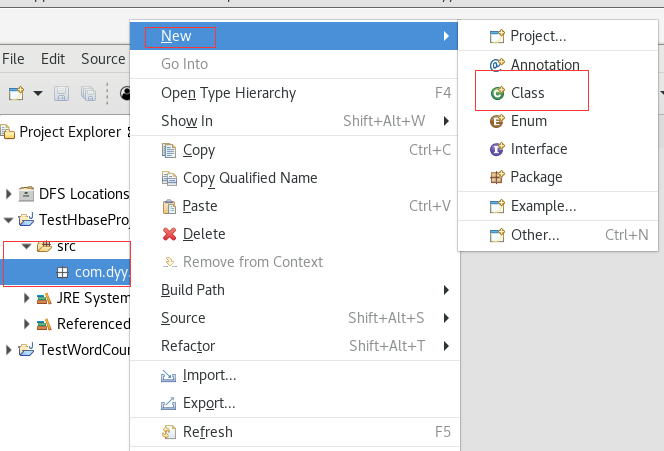664x451 pixels.
Task: Click the Enum icon in submenu
Action: coord(497,121)
